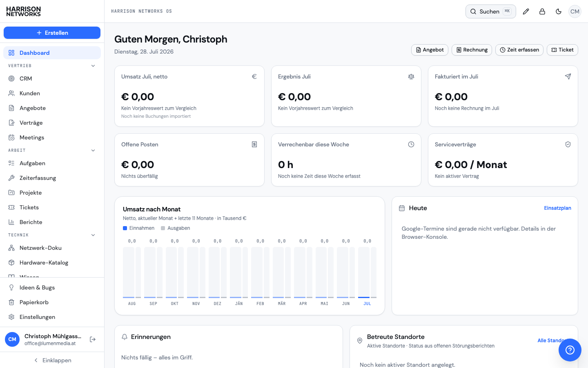Click invoice icon on Offene Posten card
The height and width of the screenshot is (368, 588).
(x=254, y=144)
